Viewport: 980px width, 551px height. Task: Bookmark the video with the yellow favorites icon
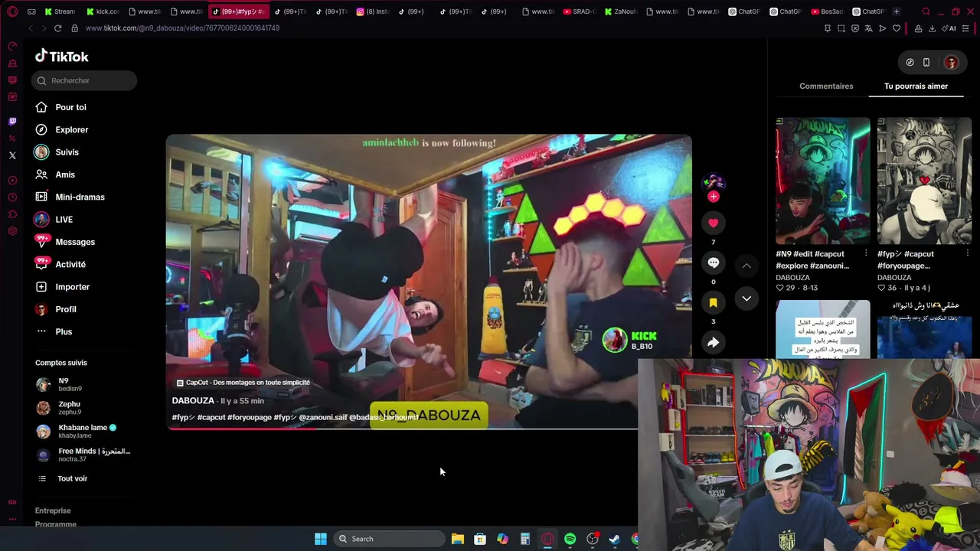tap(713, 302)
